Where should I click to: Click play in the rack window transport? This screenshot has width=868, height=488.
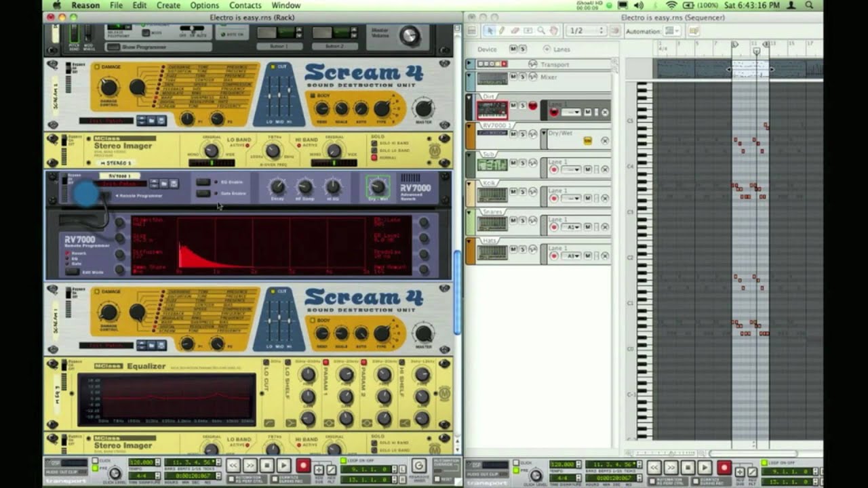tap(283, 466)
